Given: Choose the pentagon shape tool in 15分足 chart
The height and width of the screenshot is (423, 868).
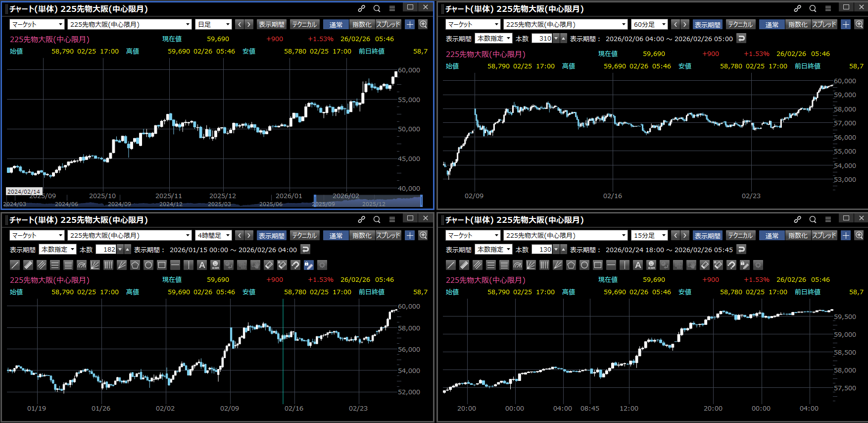Looking at the screenshot, I should (571, 265).
